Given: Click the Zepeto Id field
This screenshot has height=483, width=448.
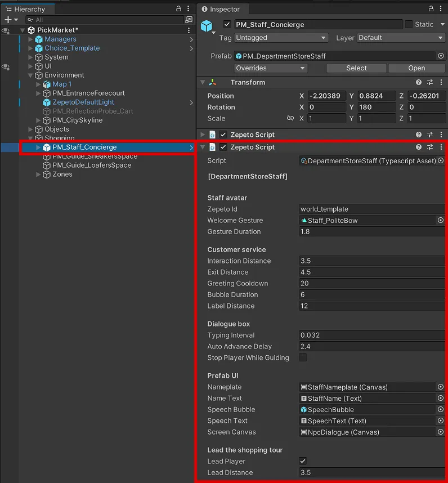Looking at the screenshot, I should click(372, 209).
